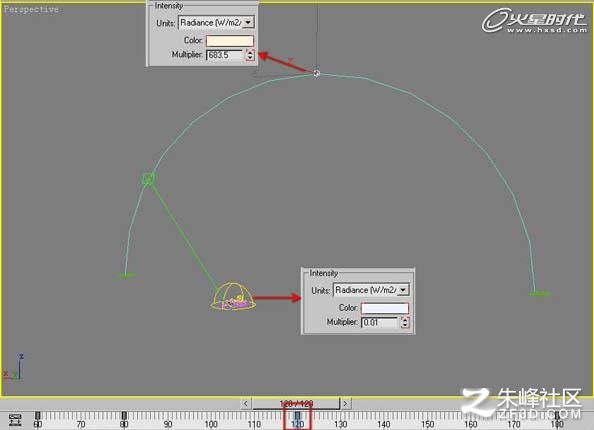Open the upper Radiance units dropdown
This screenshot has height=430, width=594.
[x=248, y=23]
